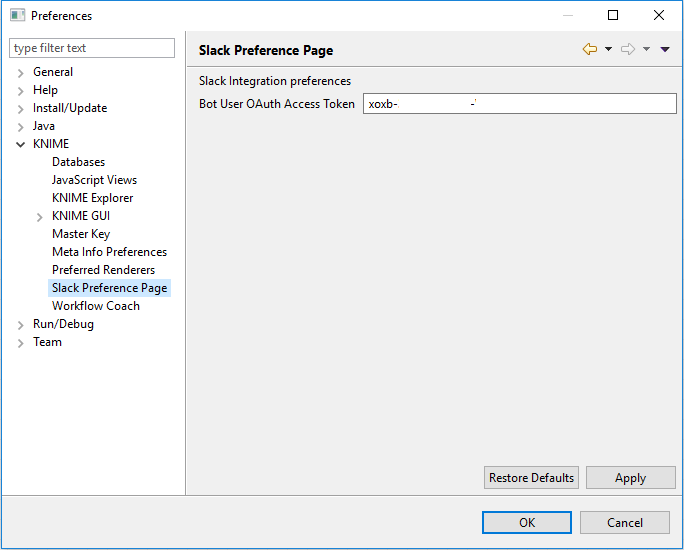Image resolution: width=684 pixels, height=550 pixels.
Task: Select the Install/Update preference category
Action: 70,108
